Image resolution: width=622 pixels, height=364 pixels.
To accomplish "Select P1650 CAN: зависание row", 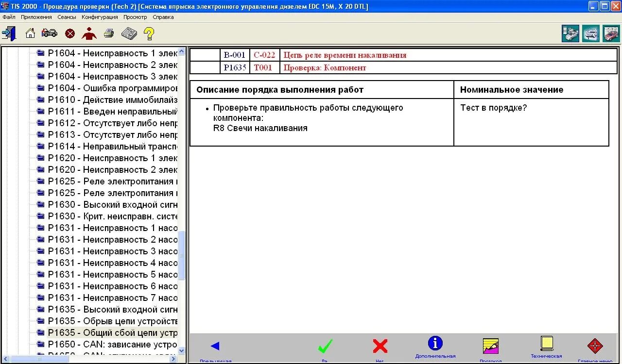I will click(107, 344).
